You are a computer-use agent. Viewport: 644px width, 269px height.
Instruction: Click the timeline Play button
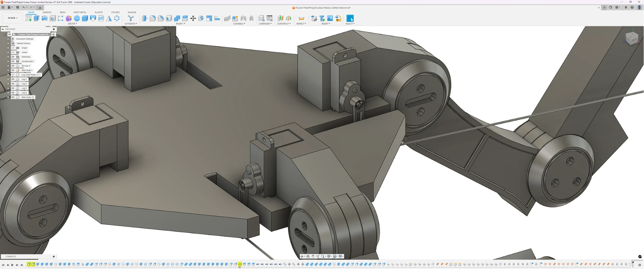pos(12,265)
